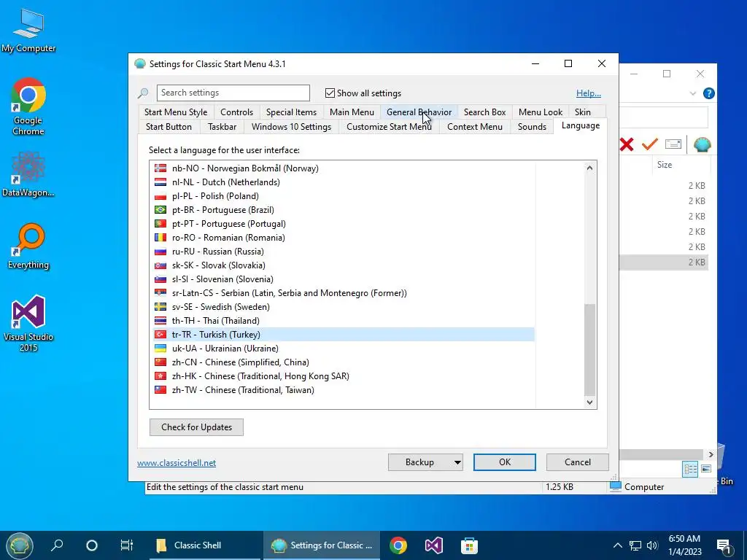Open the Taskbar tab
Viewport: 747px width, 560px height.
[222, 127]
